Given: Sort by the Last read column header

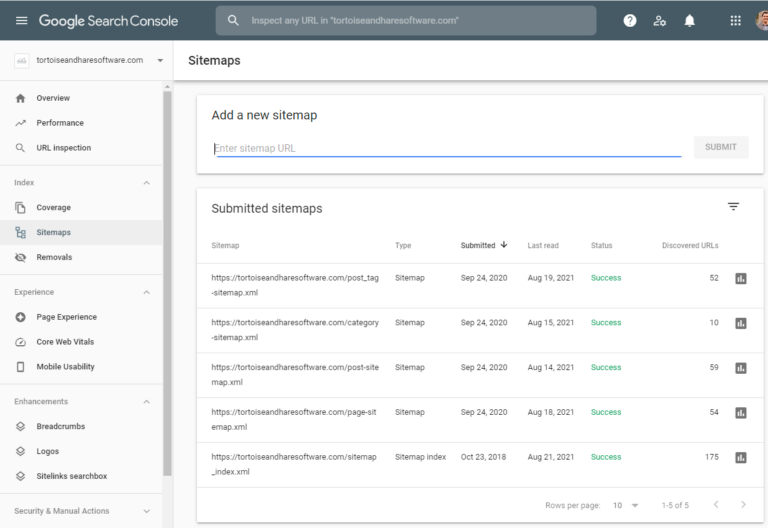Looking at the screenshot, I should pyautogui.click(x=543, y=245).
